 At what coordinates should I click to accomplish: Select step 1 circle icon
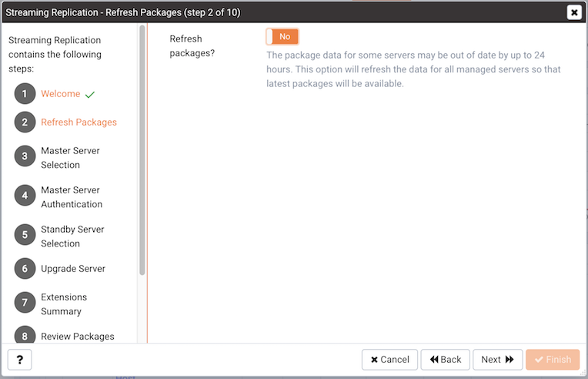(x=25, y=93)
